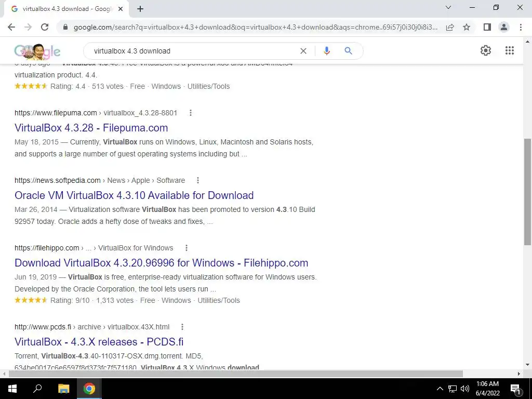Submit search with magnifier icon
532x399 pixels.
point(348,51)
